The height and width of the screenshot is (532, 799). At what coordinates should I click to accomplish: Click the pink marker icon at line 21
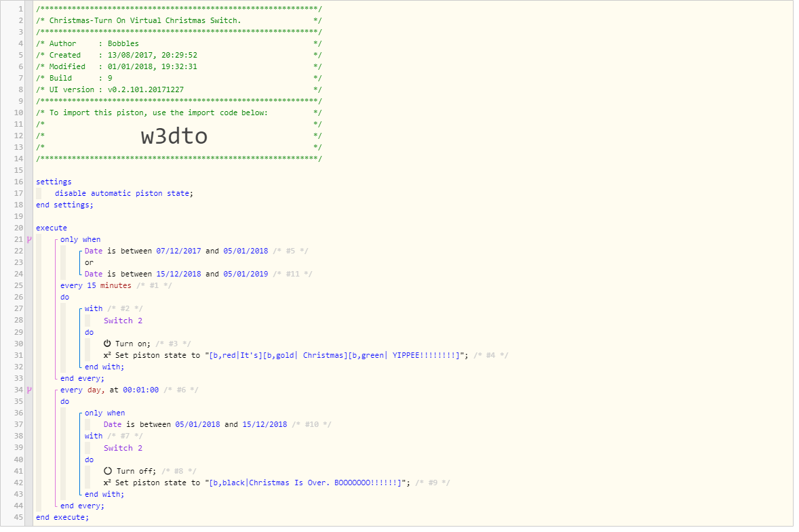[x=29, y=239]
